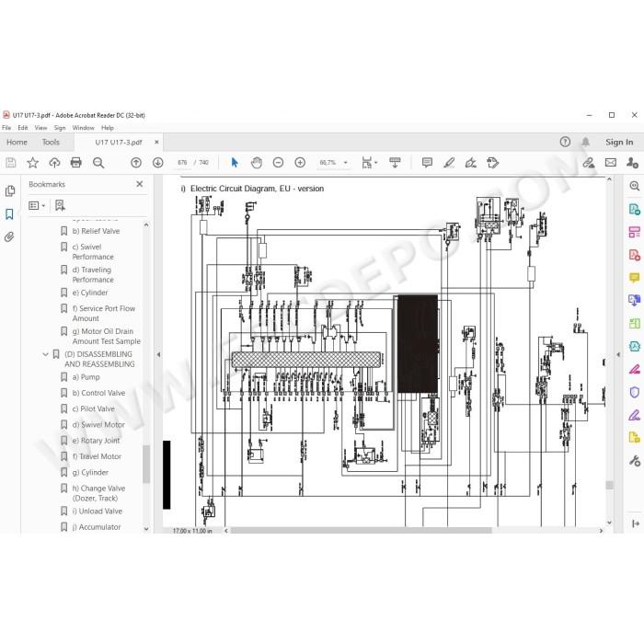The height and width of the screenshot is (644, 644).
Task: Switch to the Tools tab
Action: (x=51, y=142)
